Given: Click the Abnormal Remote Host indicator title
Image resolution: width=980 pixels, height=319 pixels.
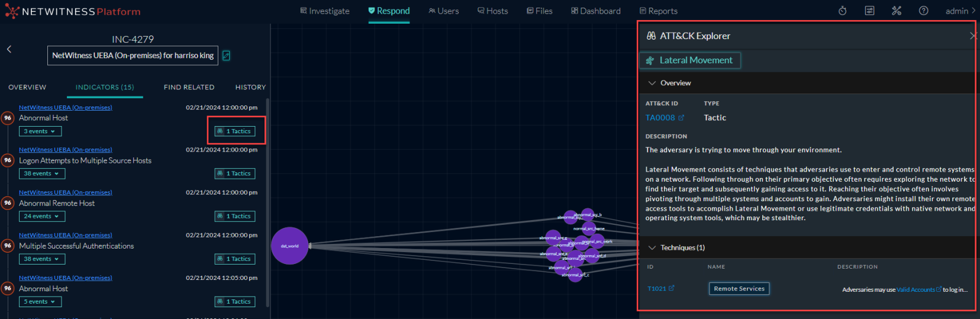Looking at the screenshot, I should [x=57, y=203].
